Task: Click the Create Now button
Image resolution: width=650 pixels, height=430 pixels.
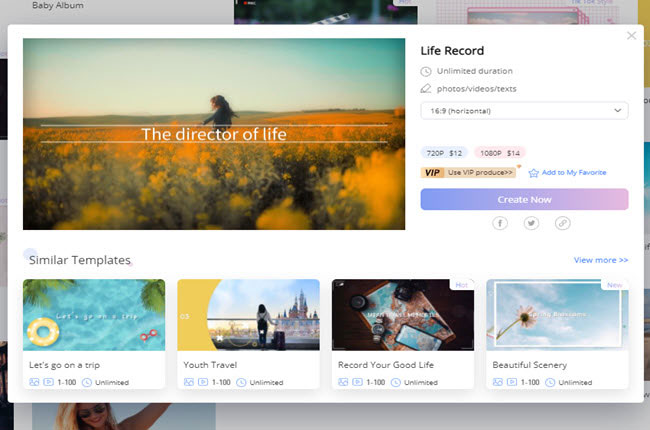Action: [x=524, y=199]
